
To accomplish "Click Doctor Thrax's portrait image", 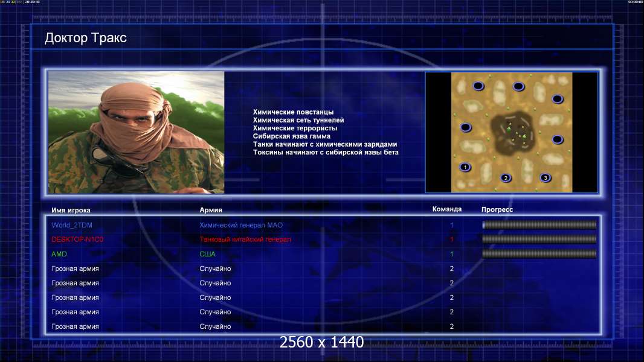I will tap(137, 132).
